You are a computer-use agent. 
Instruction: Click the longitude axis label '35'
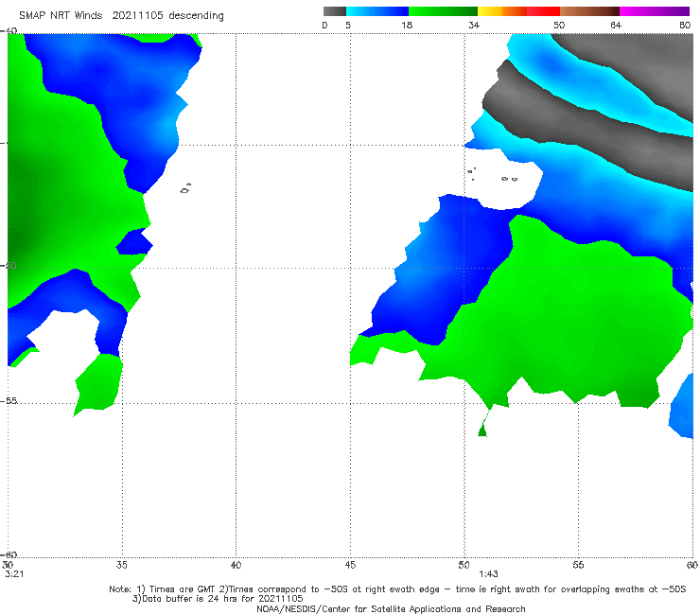121,565
